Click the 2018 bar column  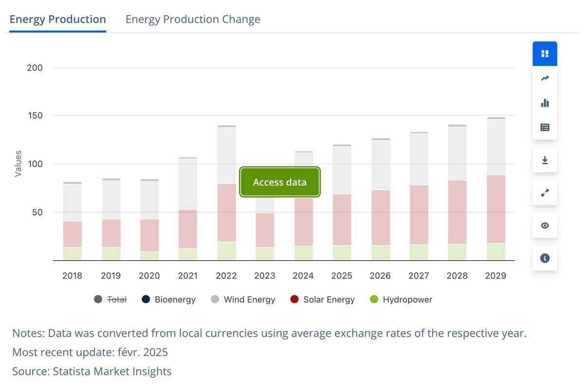[x=72, y=219]
